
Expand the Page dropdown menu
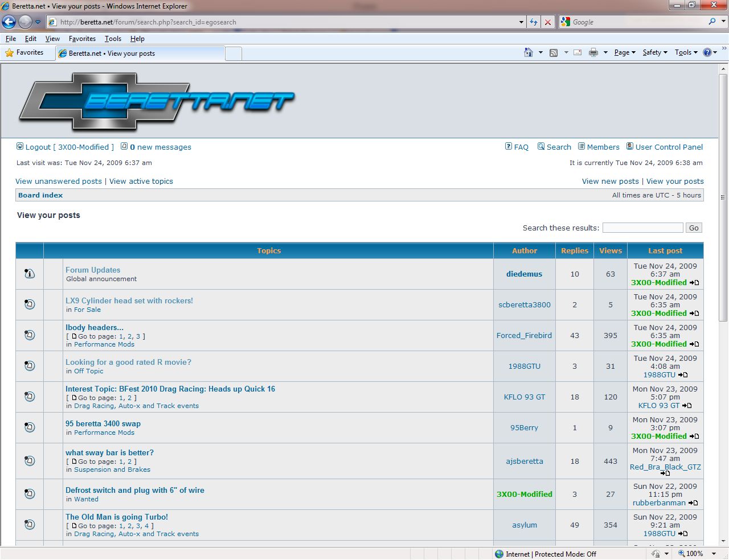coord(625,52)
